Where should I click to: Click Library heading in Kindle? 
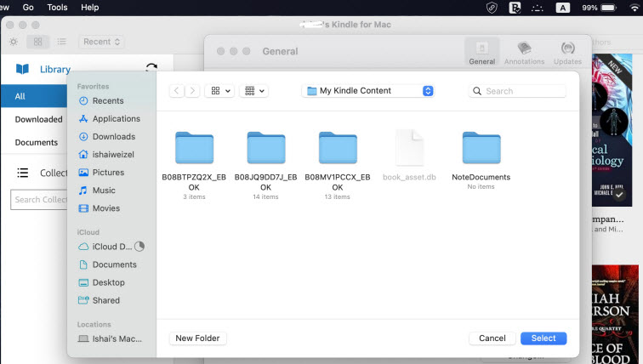(x=55, y=69)
